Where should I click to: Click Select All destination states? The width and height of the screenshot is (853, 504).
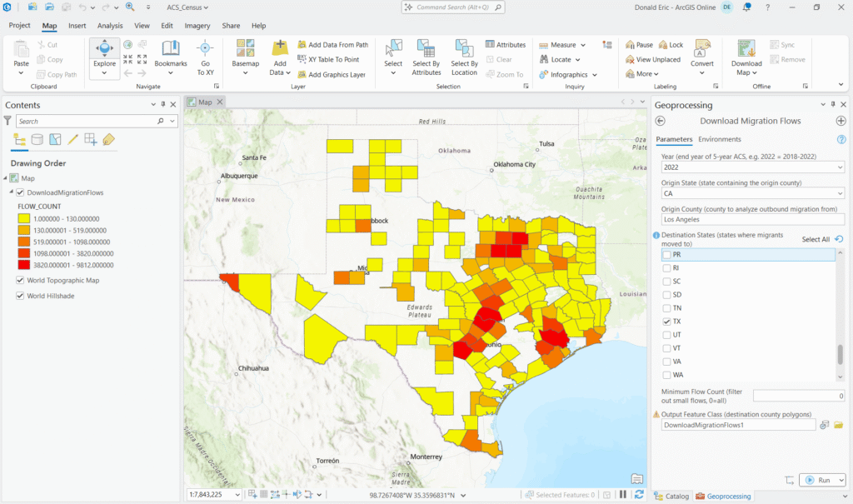(815, 239)
